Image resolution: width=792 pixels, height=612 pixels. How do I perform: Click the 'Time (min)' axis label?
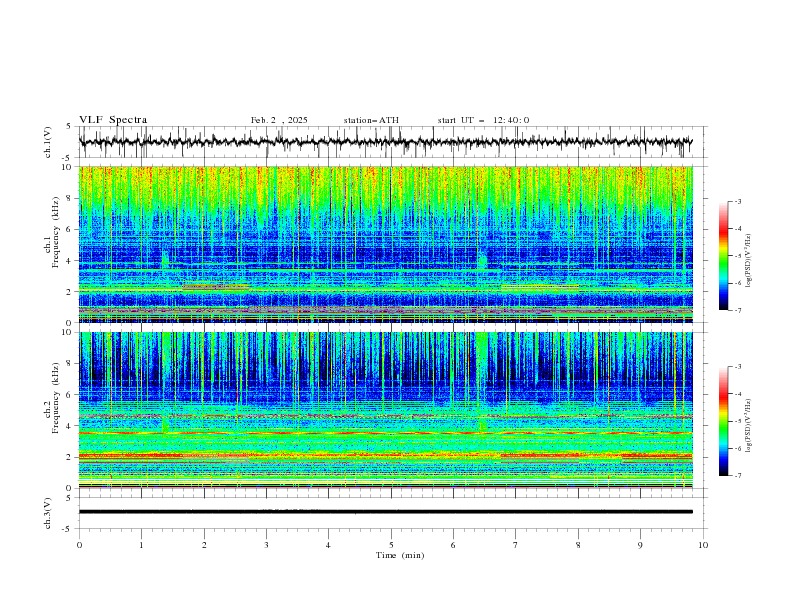coord(400,555)
